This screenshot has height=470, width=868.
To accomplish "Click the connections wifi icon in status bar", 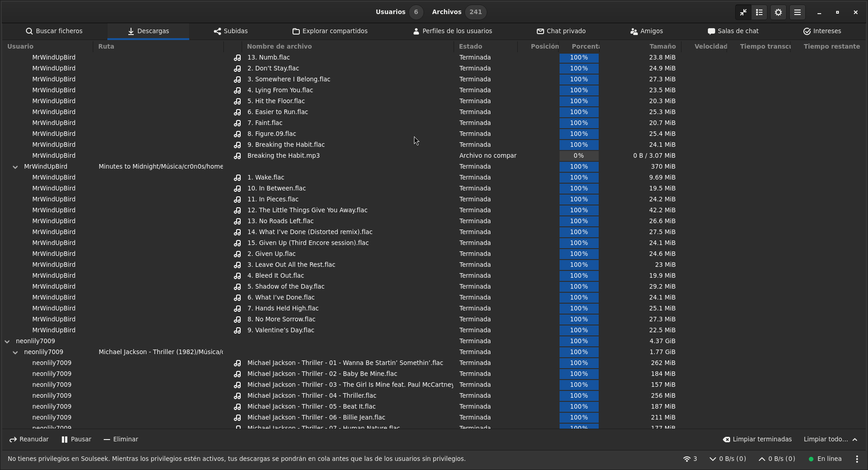I will coord(690,459).
